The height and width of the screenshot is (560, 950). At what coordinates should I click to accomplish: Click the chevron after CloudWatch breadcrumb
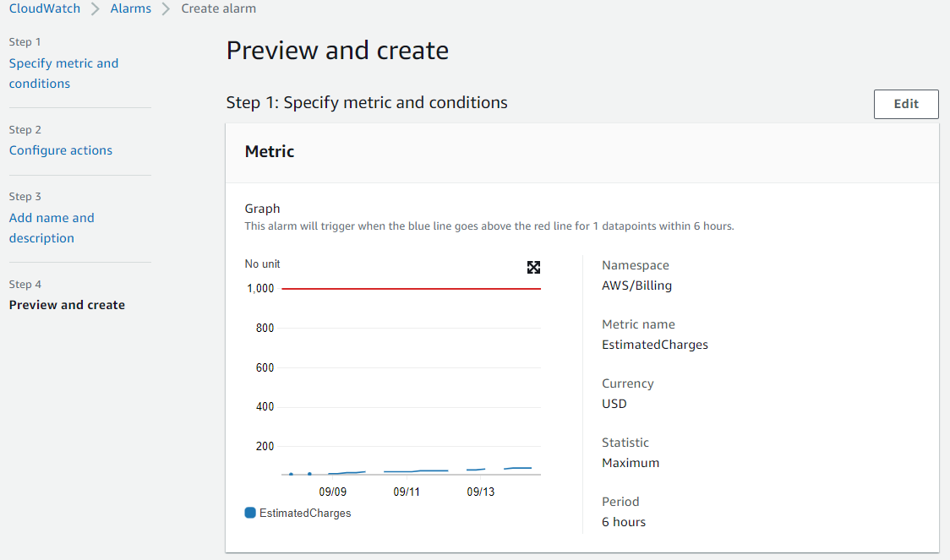[95, 8]
